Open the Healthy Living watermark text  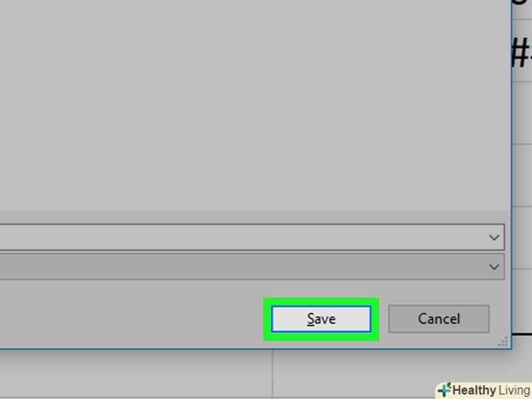point(491,390)
